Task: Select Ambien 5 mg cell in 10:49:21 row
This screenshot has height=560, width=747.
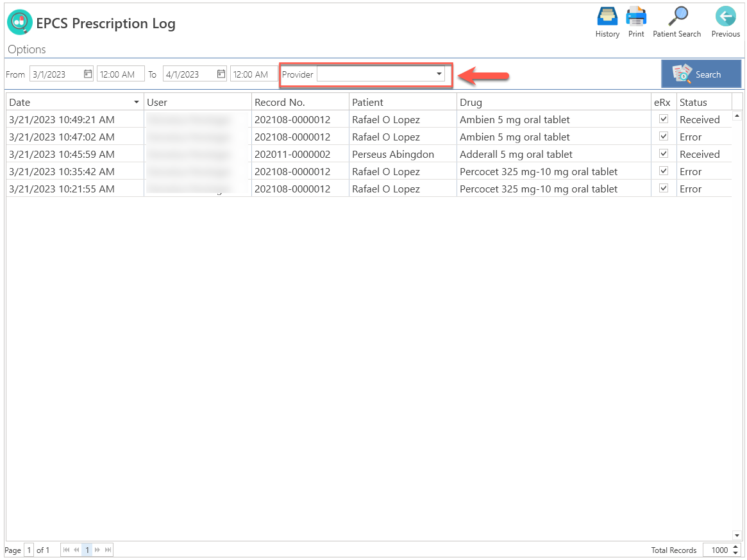Action: tap(553, 119)
